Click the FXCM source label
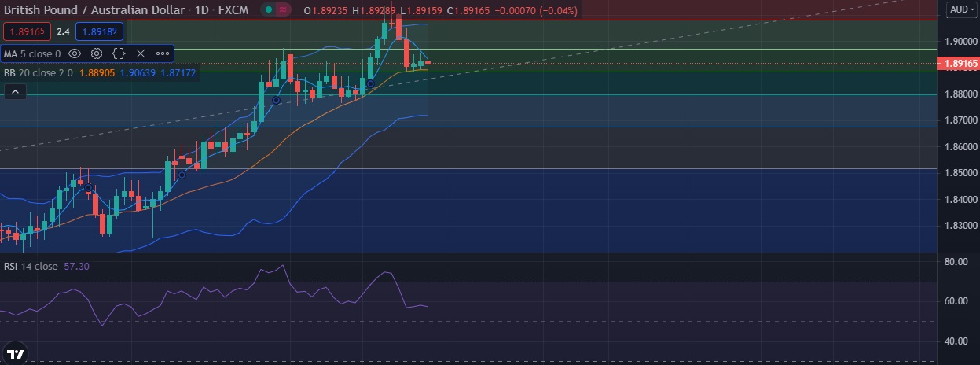 (x=233, y=11)
